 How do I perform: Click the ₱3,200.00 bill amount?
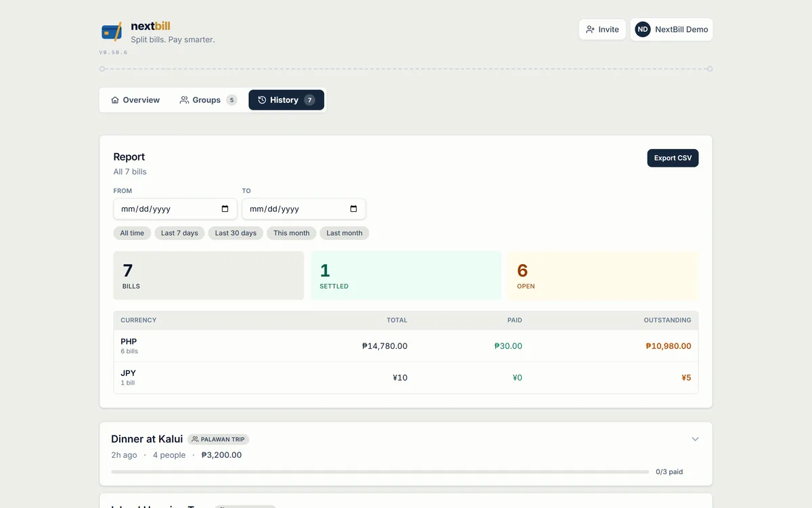[221, 455]
